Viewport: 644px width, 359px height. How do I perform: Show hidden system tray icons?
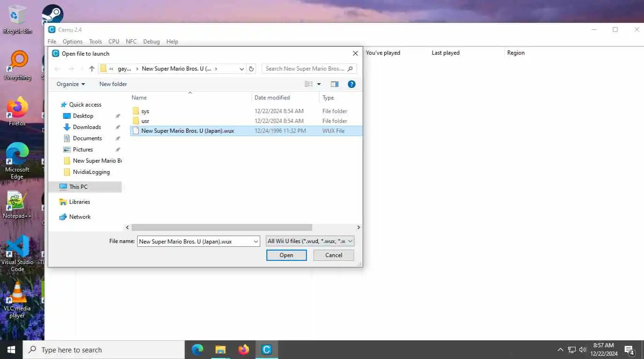click(x=560, y=350)
